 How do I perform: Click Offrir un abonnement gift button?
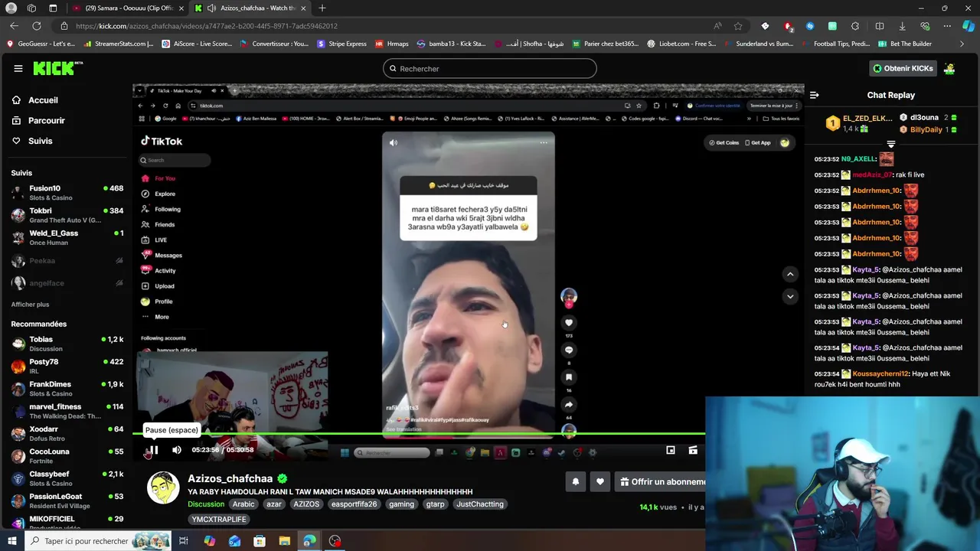(x=663, y=481)
